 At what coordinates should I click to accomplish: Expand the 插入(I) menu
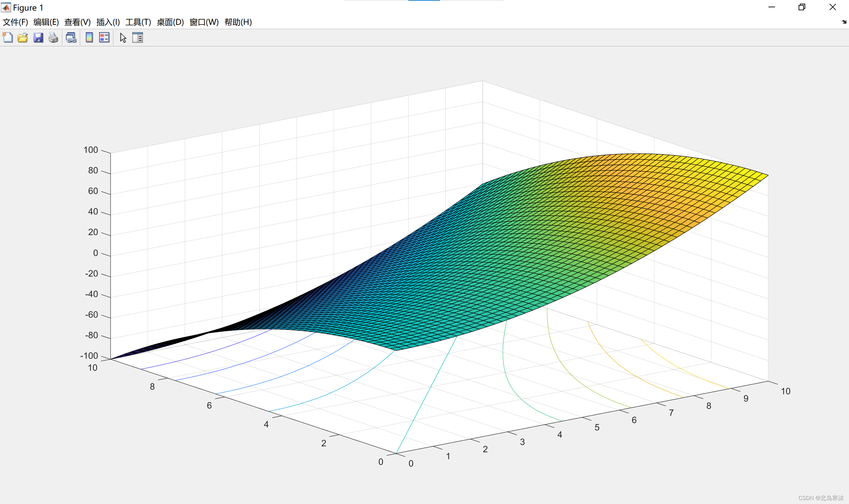pos(108,23)
